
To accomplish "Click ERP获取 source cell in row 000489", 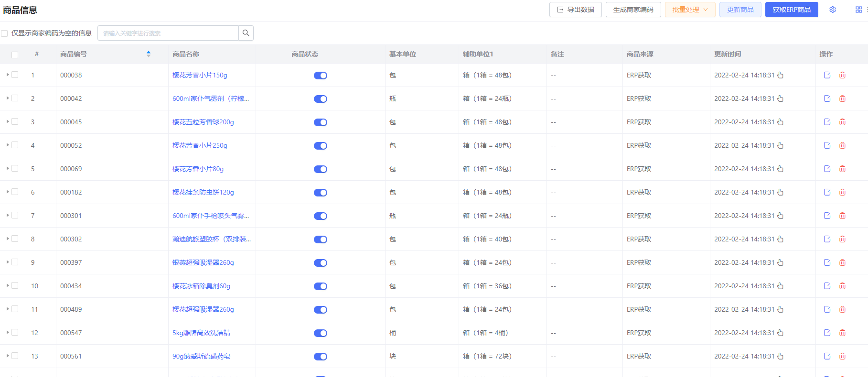I will [x=639, y=309].
